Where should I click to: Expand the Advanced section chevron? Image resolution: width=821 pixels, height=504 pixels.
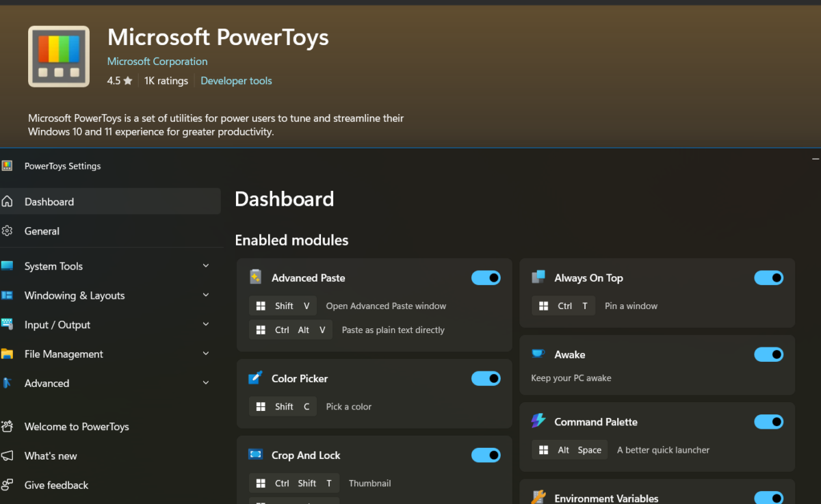[206, 383]
